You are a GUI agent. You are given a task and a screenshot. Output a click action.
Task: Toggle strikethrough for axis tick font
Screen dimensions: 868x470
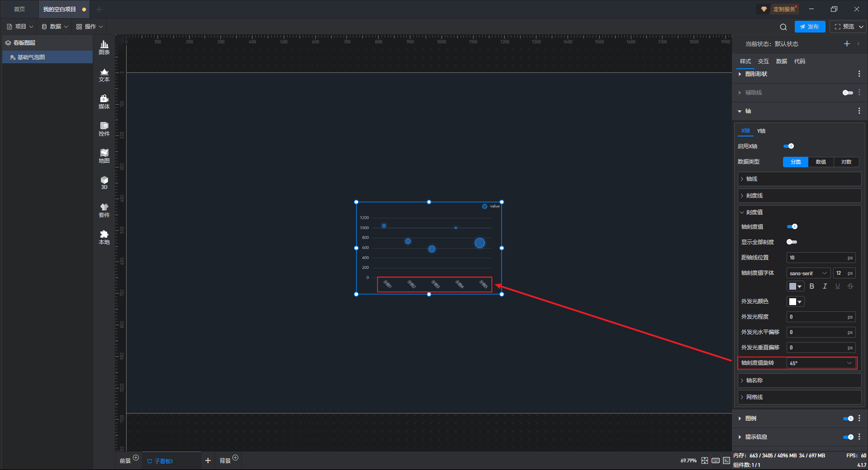(850, 286)
